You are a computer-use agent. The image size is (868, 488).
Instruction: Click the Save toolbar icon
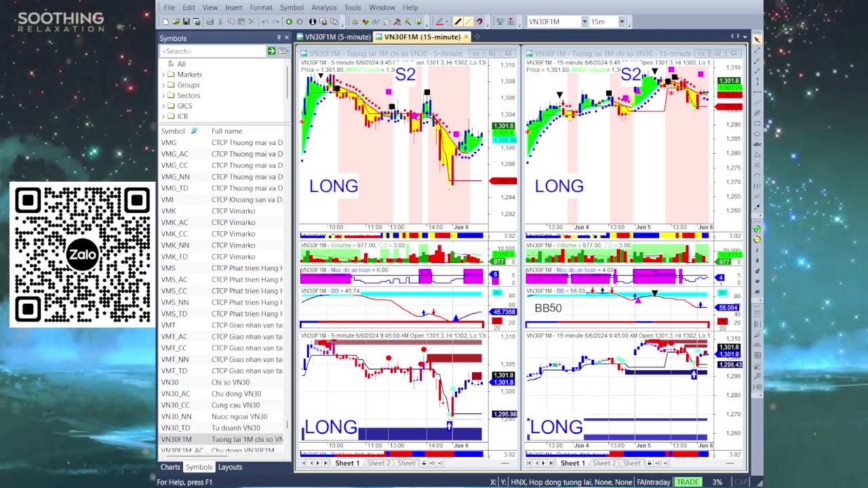pyautogui.click(x=186, y=22)
